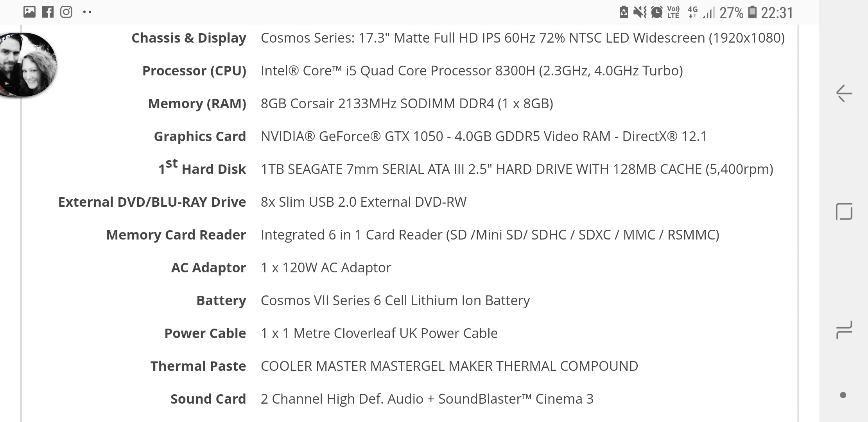The height and width of the screenshot is (422, 868).
Task: Tap the gallery image notification icon
Action: [29, 12]
